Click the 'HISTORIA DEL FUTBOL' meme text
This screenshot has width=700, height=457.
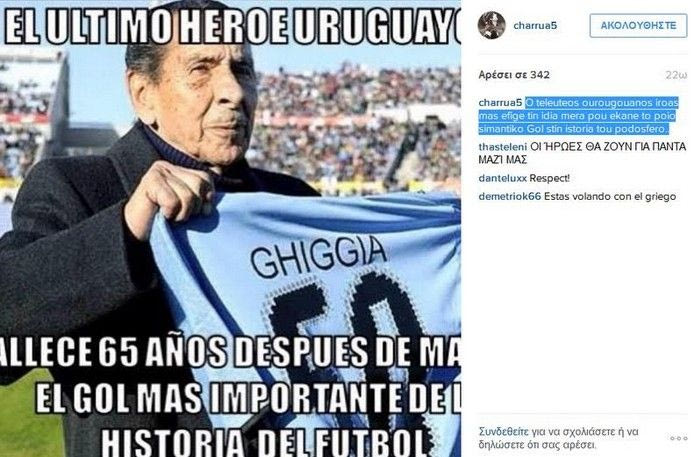tap(262, 441)
